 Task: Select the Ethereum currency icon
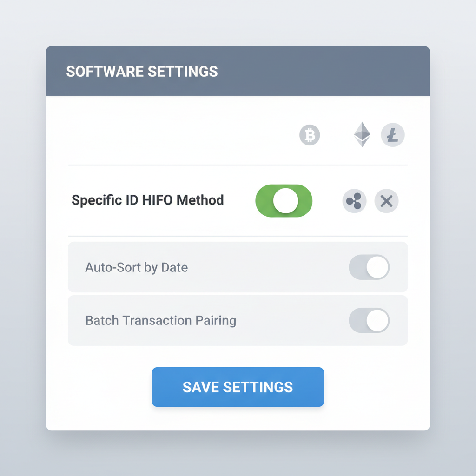click(361, 135)
